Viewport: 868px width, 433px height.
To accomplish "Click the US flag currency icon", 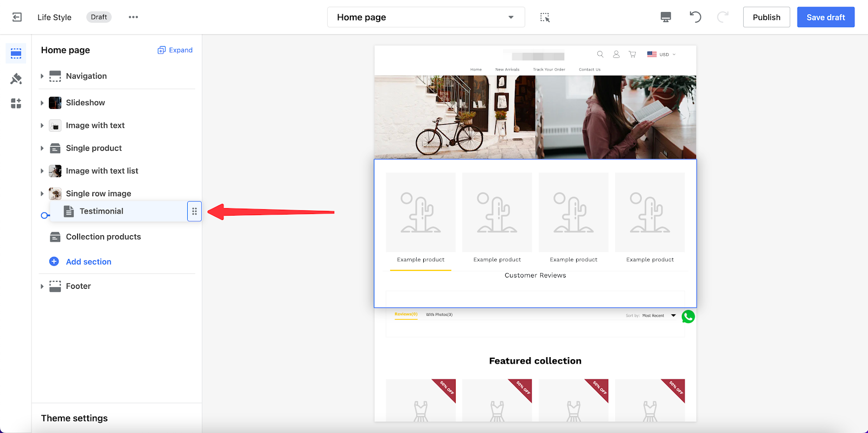I will pyautogui.click(x=652, y=54).
